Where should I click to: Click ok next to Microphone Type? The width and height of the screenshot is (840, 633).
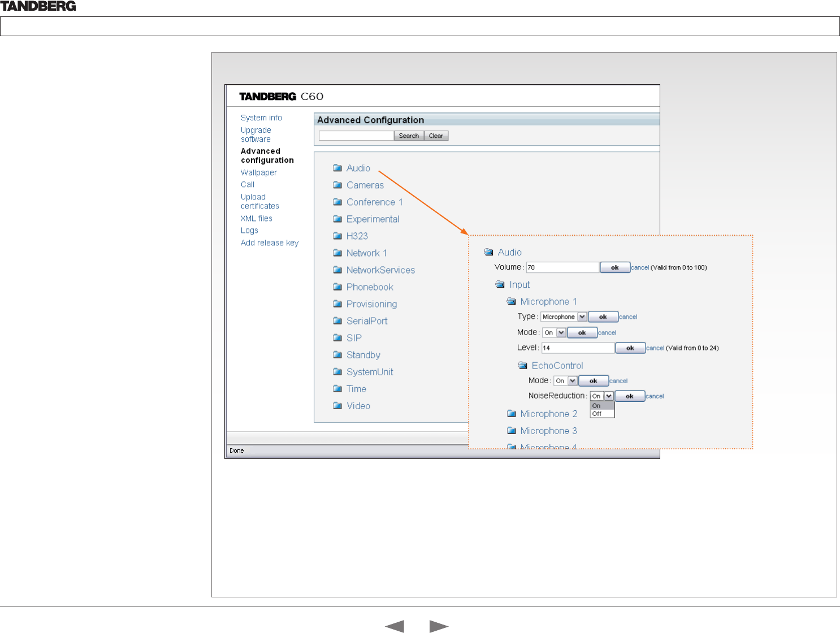(603, 317)
